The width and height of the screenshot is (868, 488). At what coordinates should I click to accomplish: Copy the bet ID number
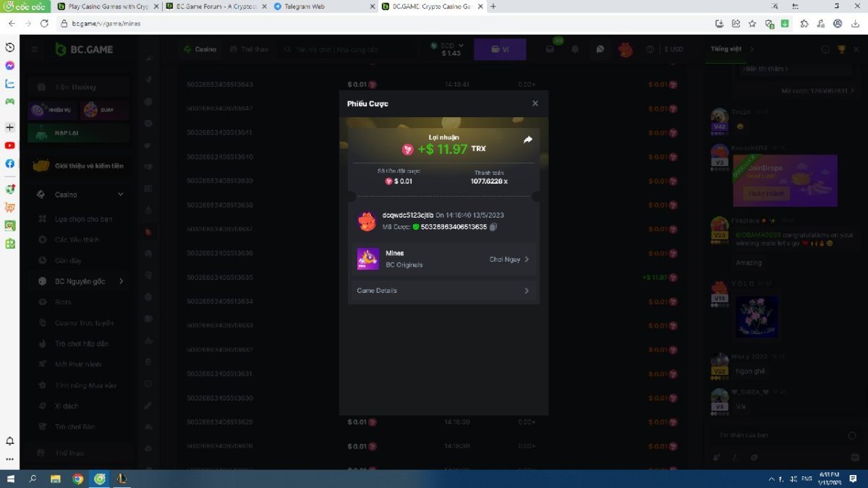(x=493, y=227)
